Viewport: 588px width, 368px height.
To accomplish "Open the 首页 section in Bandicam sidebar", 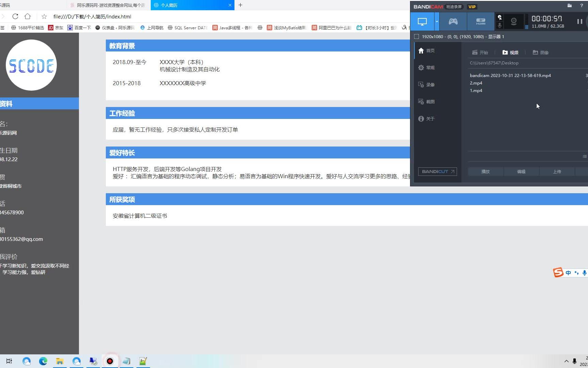I will coord(427,50).
